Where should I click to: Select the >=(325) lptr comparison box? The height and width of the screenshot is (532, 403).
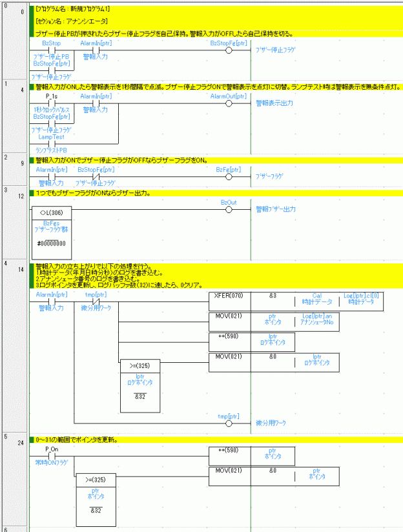point(140,386)
